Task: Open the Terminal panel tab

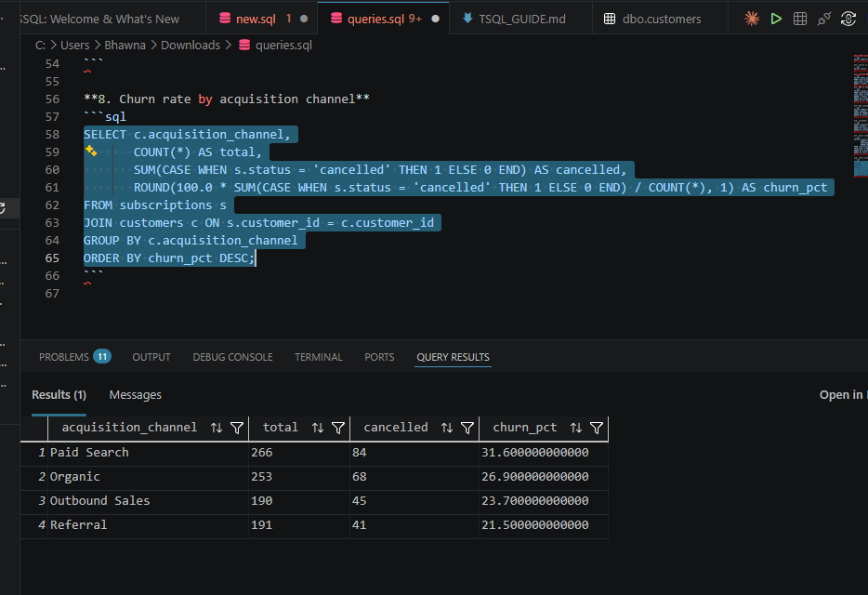Action: click(x=319, y=357)
